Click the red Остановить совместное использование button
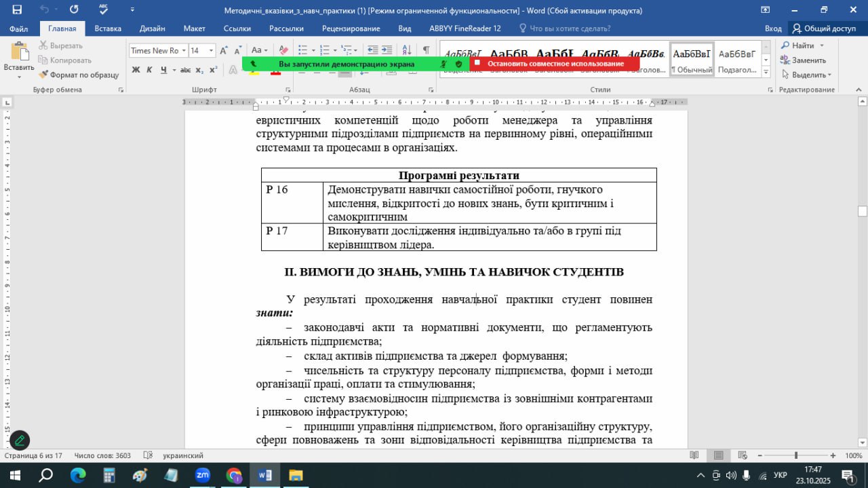 [554, 63]
